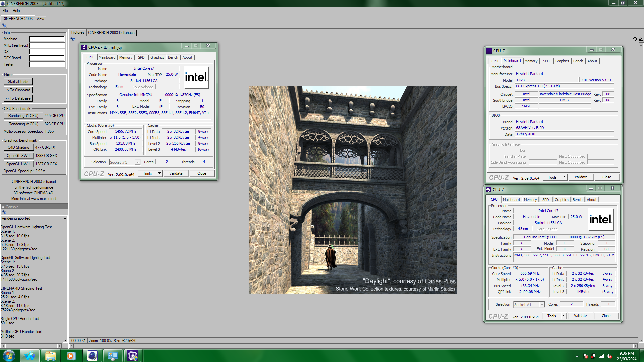This screenshot has width=644, height=362.
Task: Open Socket #1 selection dropdown in lower-right CPU-Z
Action: coord(542,305)
